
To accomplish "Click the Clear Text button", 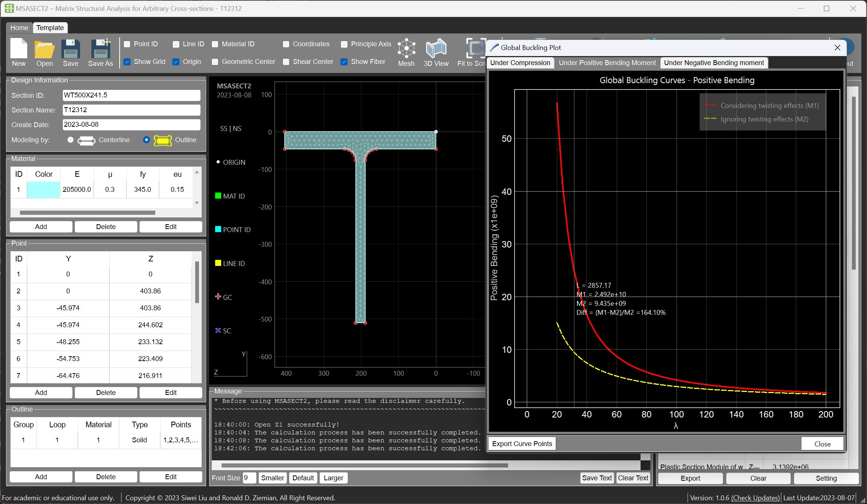I will pos(633,478).
